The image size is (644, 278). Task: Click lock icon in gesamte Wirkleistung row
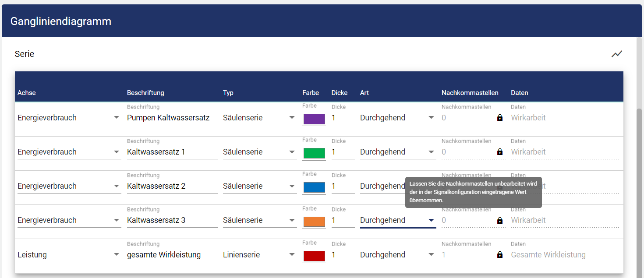[499, 255]
